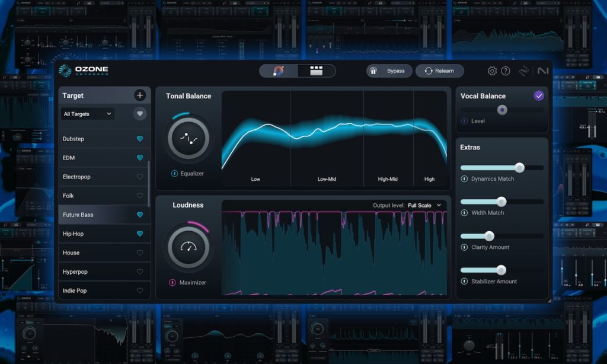607x364 pixels.
Task: Favorite the Hyperpop target heart
Action: point(140,272)
